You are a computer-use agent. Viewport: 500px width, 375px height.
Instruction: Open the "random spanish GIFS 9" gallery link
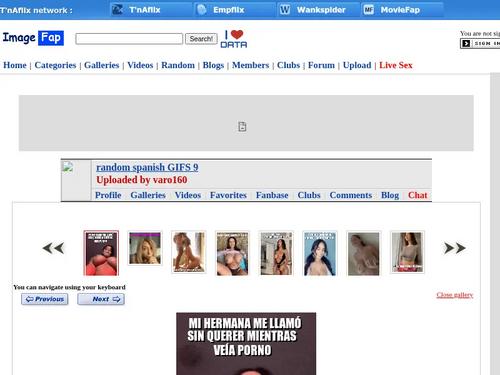click(147, 167)
